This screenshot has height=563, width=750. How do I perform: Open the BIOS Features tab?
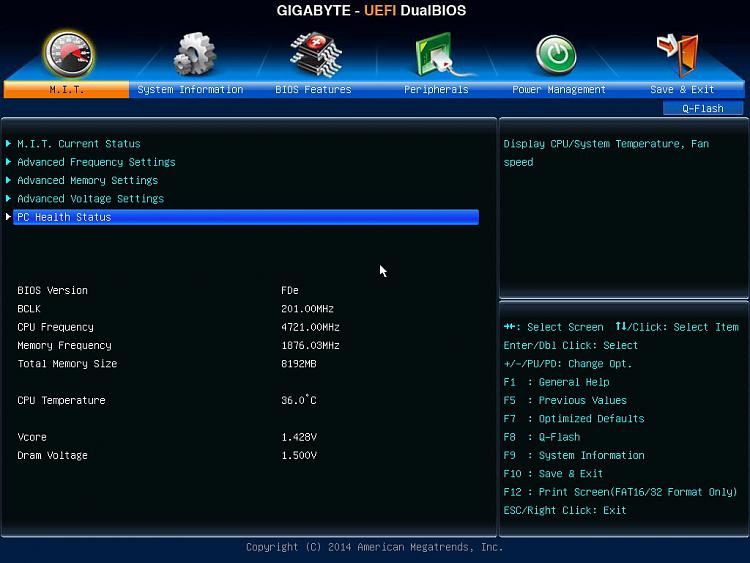click(x=313, y=89)
